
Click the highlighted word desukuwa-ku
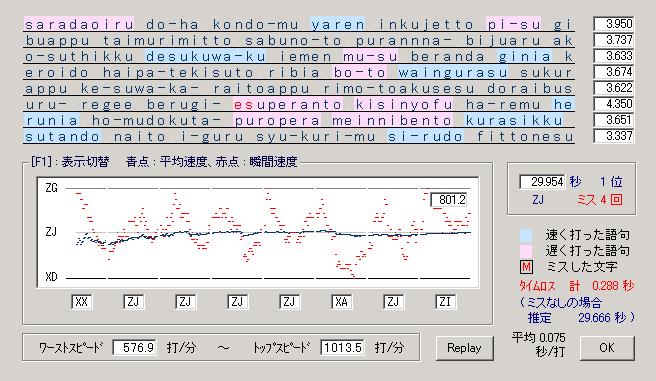[x=205, y=56]
